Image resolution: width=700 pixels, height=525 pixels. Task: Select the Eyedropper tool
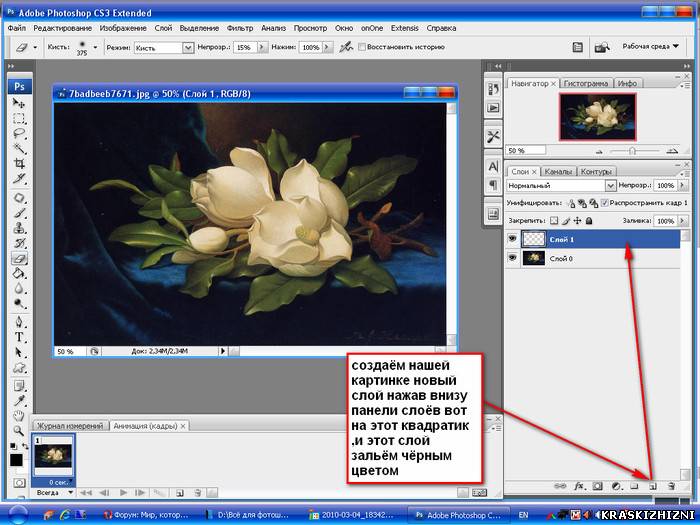pyautogui.click(x=19, y=400)
